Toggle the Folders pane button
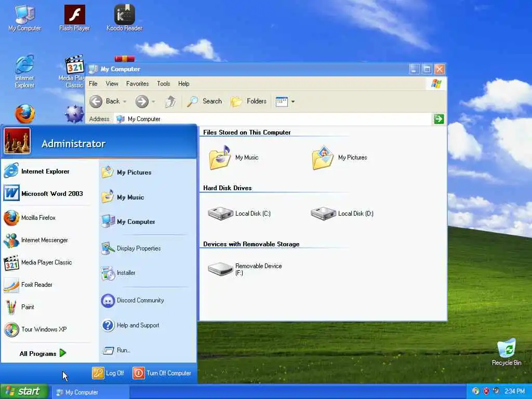Viewport: 532px width, 399px height. [x=248, y=101]
